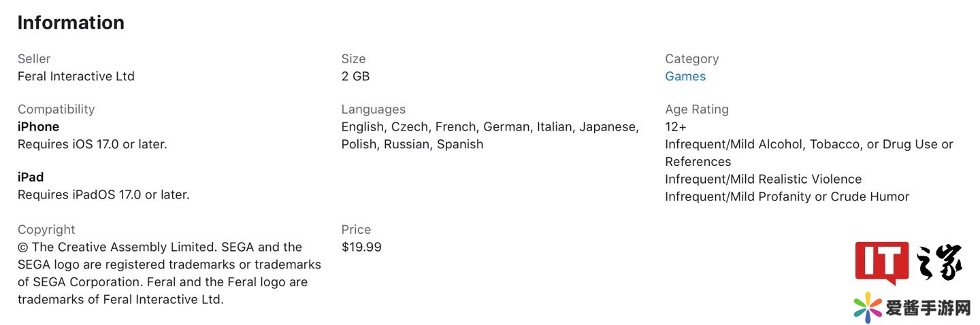Click the red IT logo watermark

(x=881, y=262)
